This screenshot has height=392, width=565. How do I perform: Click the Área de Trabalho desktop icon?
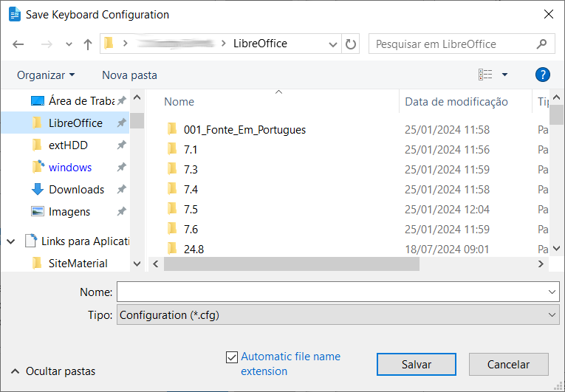[x=38, y=101]
